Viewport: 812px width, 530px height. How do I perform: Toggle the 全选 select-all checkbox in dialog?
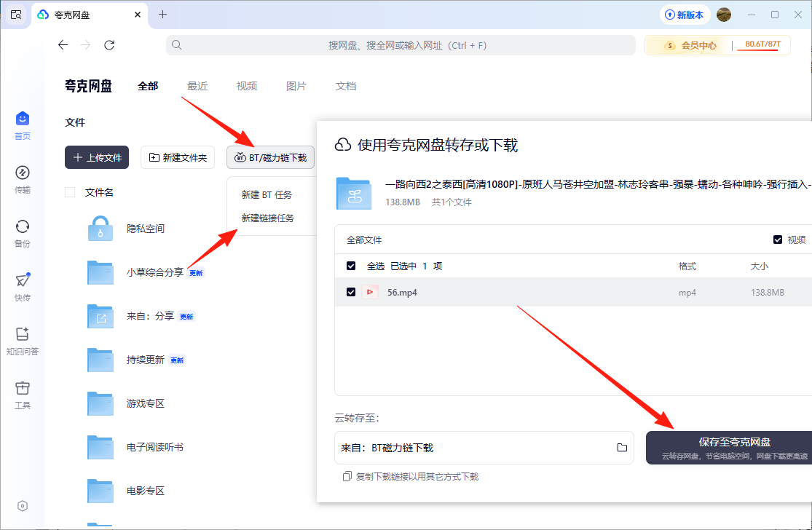tap(351, 266)
